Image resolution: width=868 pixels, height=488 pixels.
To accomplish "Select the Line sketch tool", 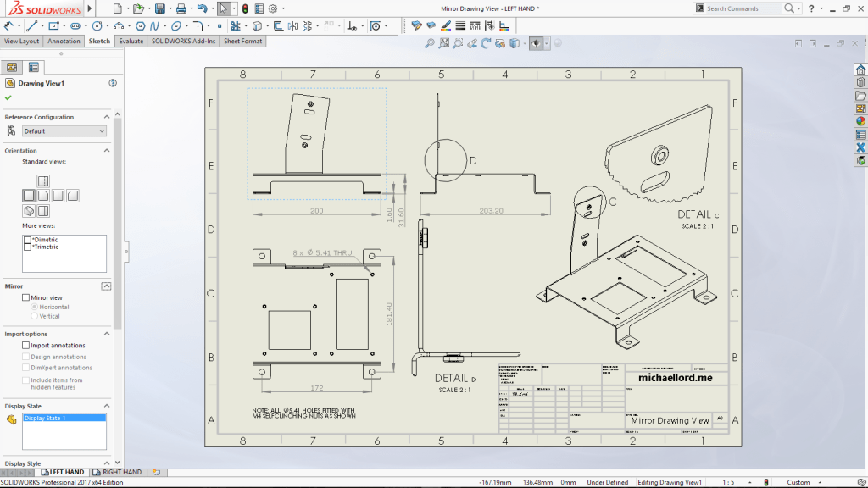I will (x=32, y=25).
